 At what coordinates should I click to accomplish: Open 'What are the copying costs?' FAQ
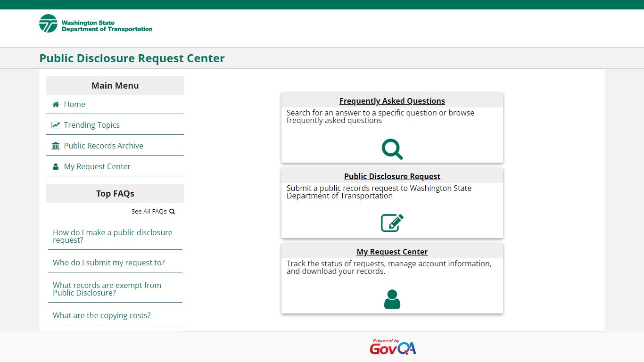pos(115,315)
